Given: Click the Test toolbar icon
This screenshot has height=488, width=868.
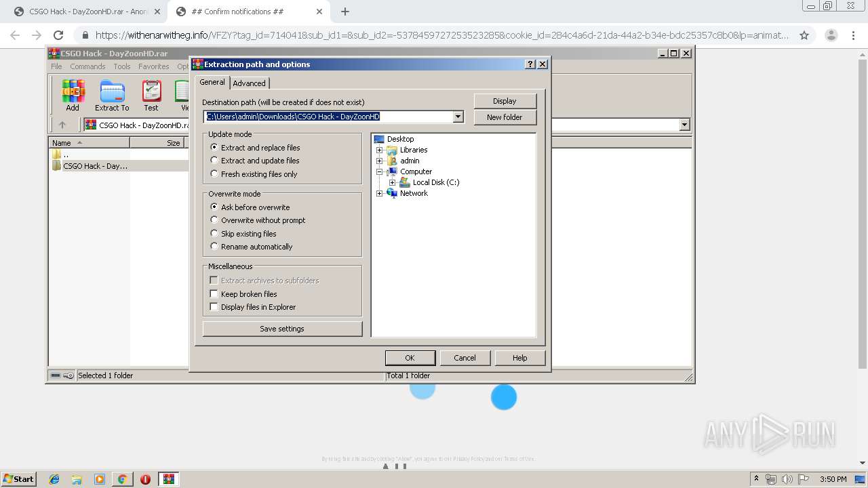Looking at the screenshot, I should [151, 96].
